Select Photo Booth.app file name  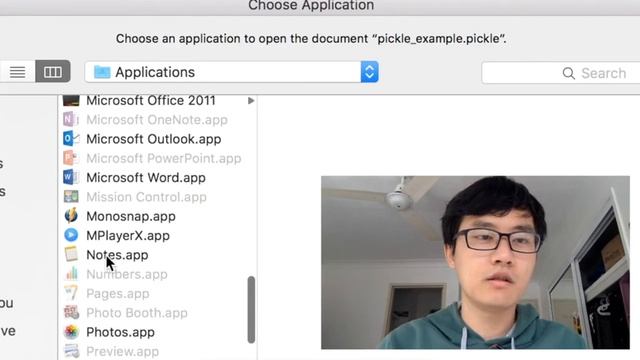(137, 313)
